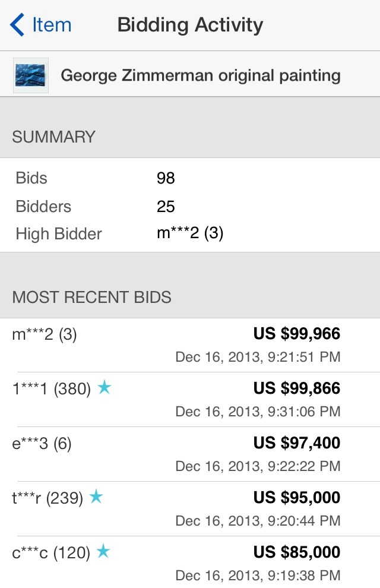
Task: Tap the back chevron arrow icon
Action: coord(17,25)
